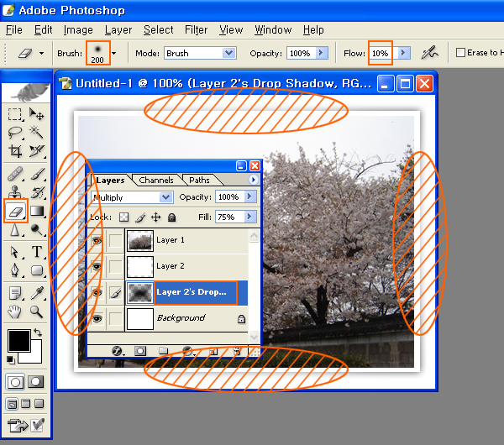Image resolution: width=504 pixels, height=445 pixels.
Task: Select the Rectangular Marquee tool
Action: (15, 114)
